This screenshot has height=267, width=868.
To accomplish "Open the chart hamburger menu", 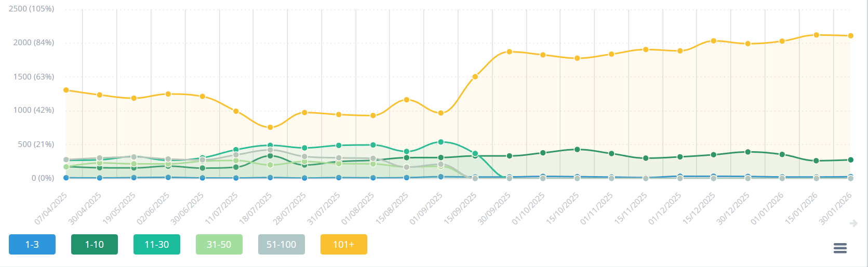I will [x=840, y=248].
